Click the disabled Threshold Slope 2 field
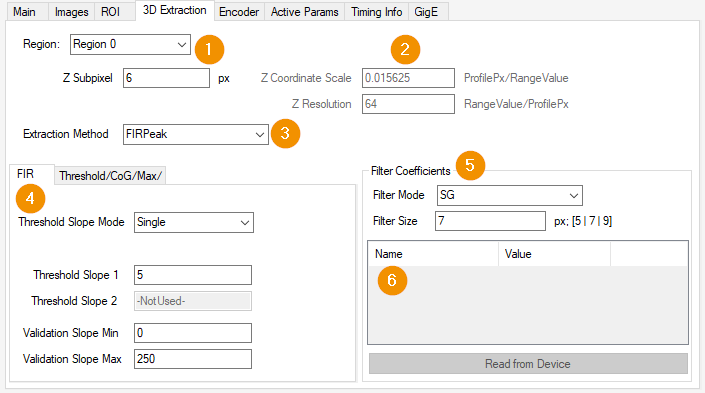 click(x=193, y=301)
